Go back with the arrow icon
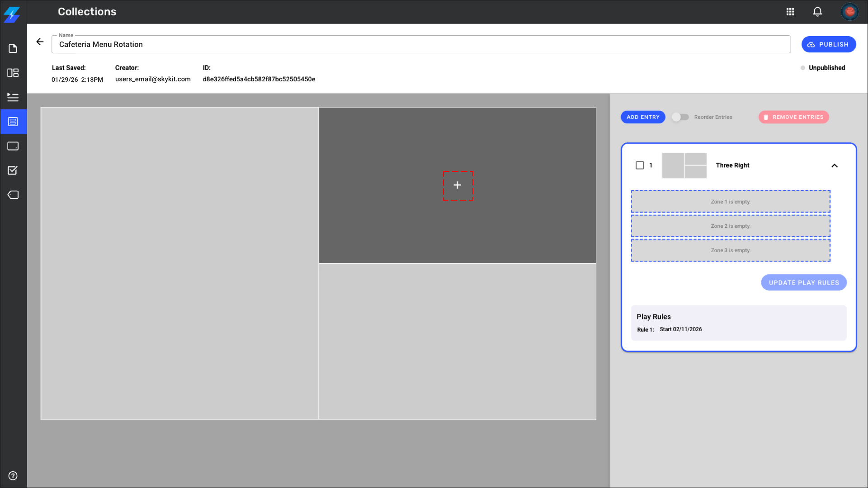Screen dimensions: 868x488 click(x=40, y=42)
